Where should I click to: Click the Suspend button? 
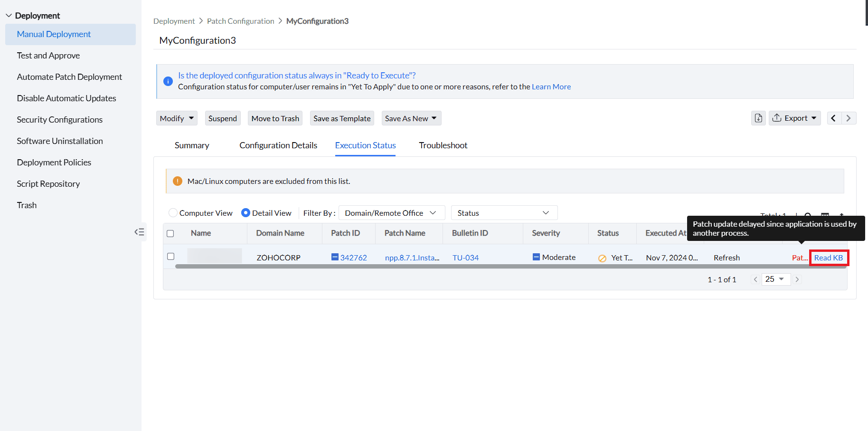(223, 118)
